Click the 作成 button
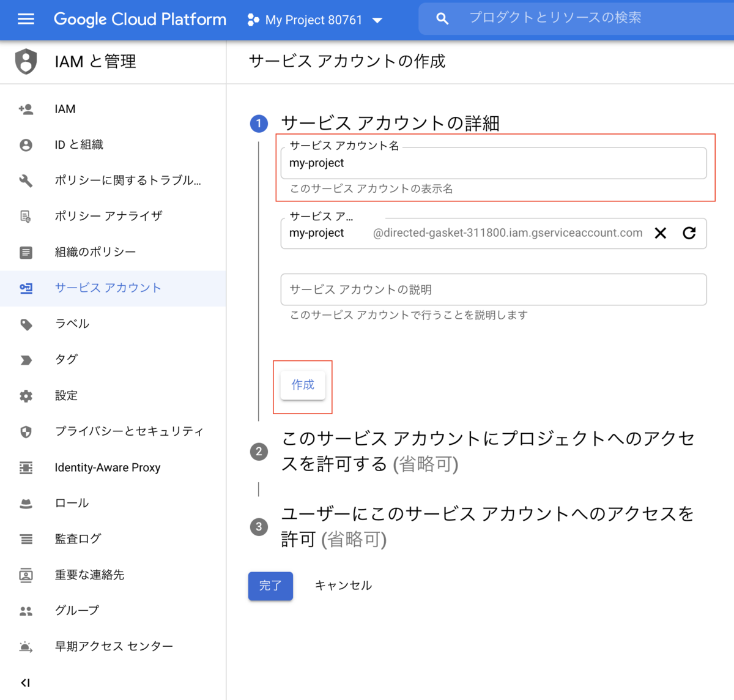The width and height of the screenshot is (734, 700). pyautogui.click(x=302, y=385)
